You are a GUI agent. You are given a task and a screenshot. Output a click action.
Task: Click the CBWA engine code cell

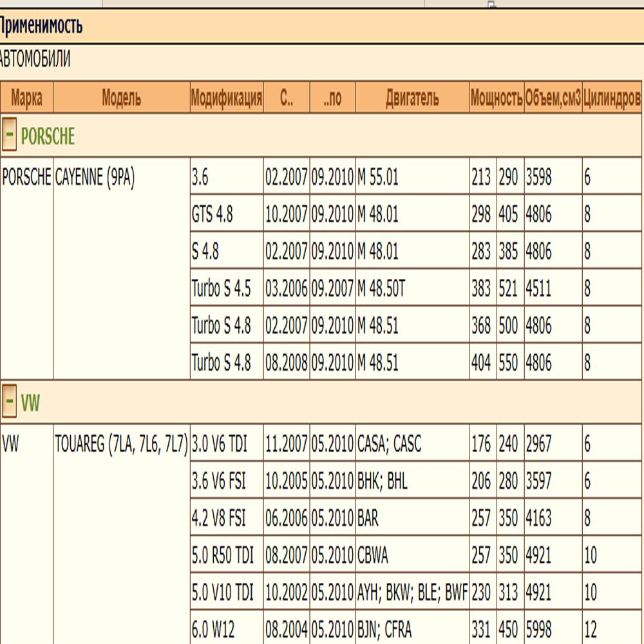(373, 554)
